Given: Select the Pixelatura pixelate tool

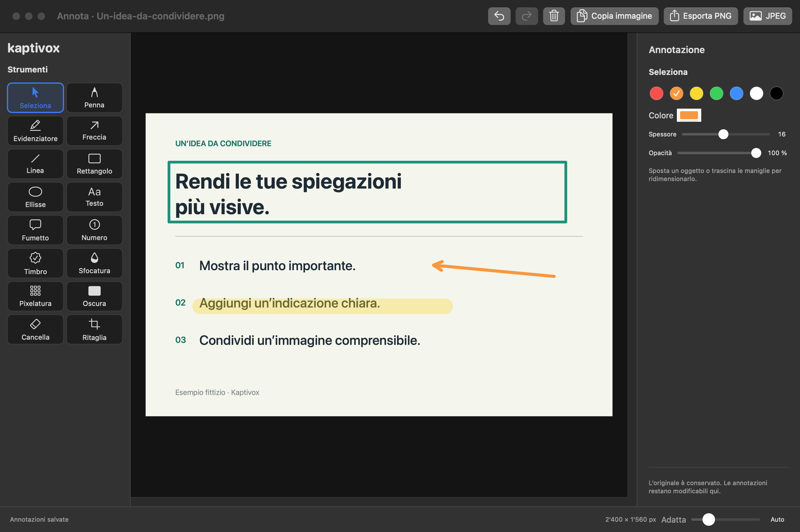Looking at the screenshot, I should click(35, 296).
